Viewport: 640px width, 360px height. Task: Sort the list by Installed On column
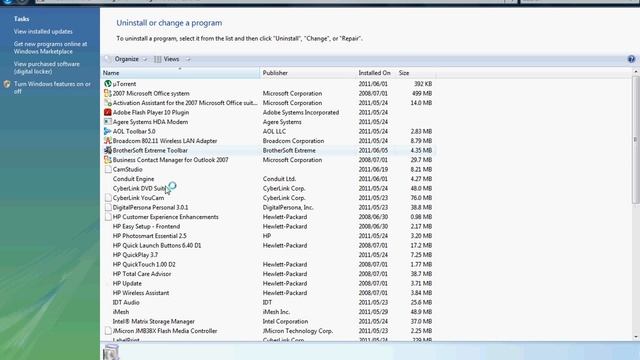click(376, 73)
